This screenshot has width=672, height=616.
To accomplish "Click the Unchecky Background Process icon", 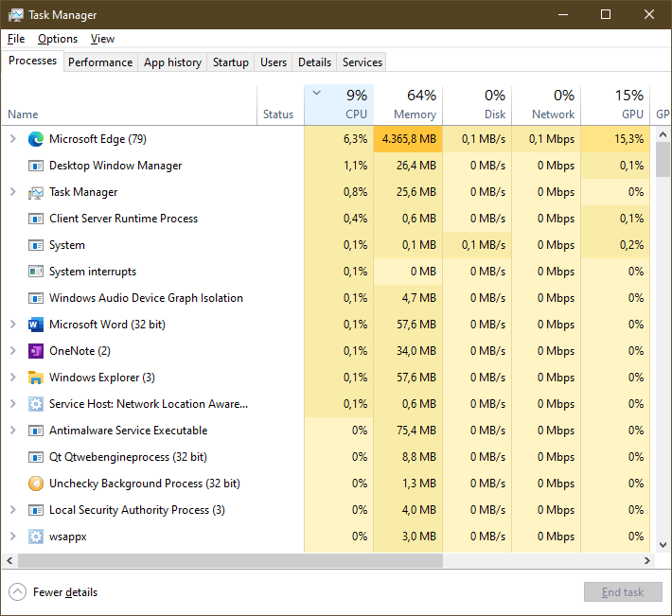I will tap(36, 484).
